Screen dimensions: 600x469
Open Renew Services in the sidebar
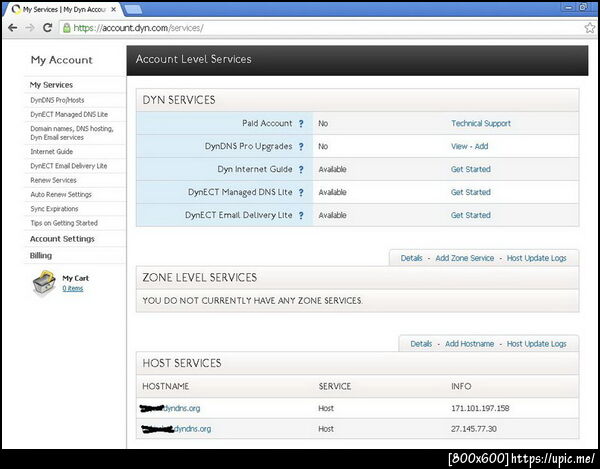[54, 180]
